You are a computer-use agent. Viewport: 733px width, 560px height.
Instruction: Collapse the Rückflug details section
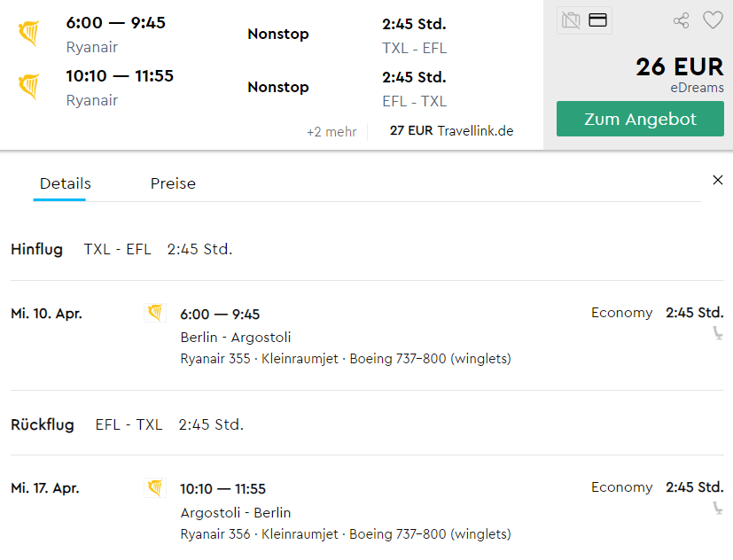click(43, 424)
